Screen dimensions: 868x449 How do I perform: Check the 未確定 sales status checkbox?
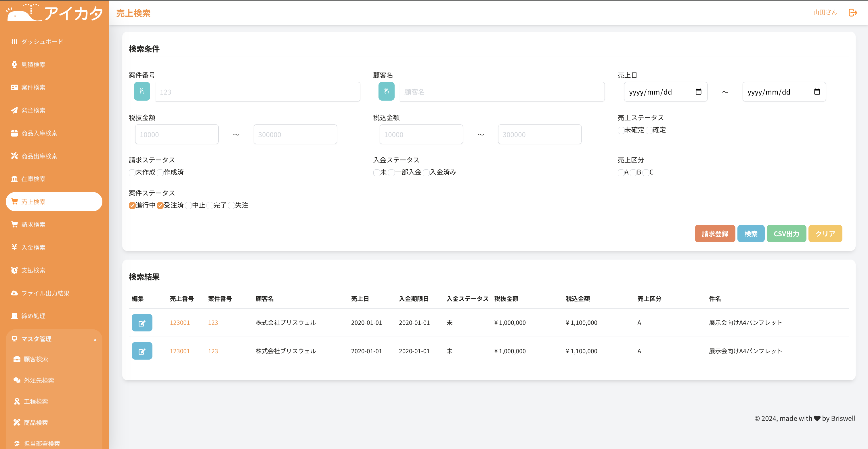pos(621,130)
